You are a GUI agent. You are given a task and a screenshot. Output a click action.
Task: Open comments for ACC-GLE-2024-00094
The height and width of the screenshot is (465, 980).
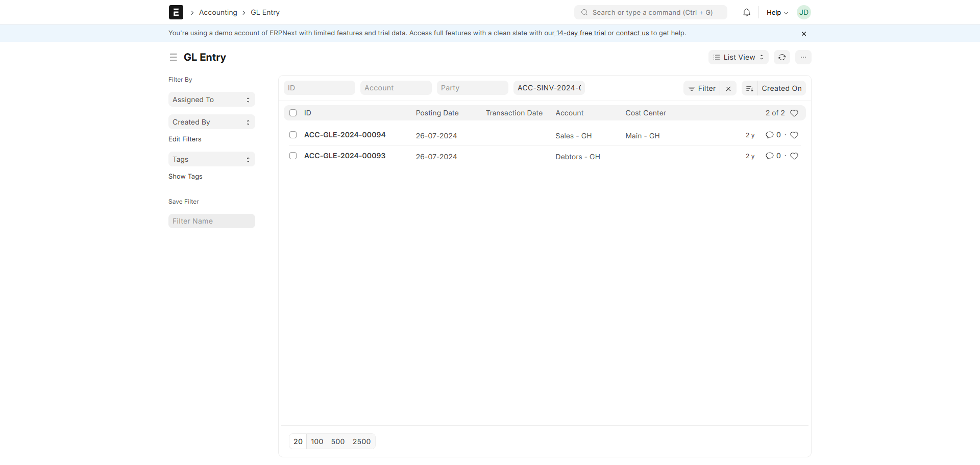(x=773, y=135)
